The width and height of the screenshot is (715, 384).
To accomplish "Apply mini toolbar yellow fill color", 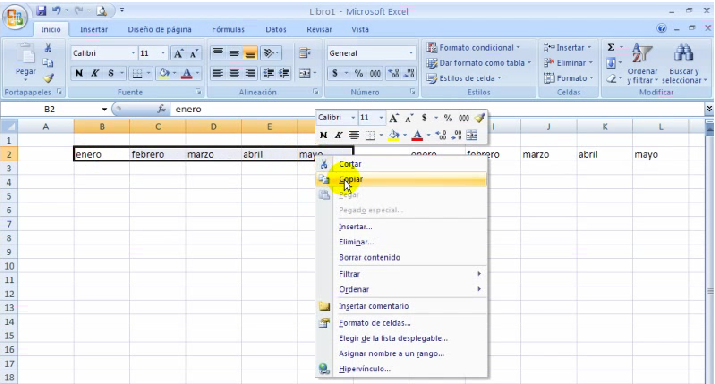I will (x=394, y=135).
